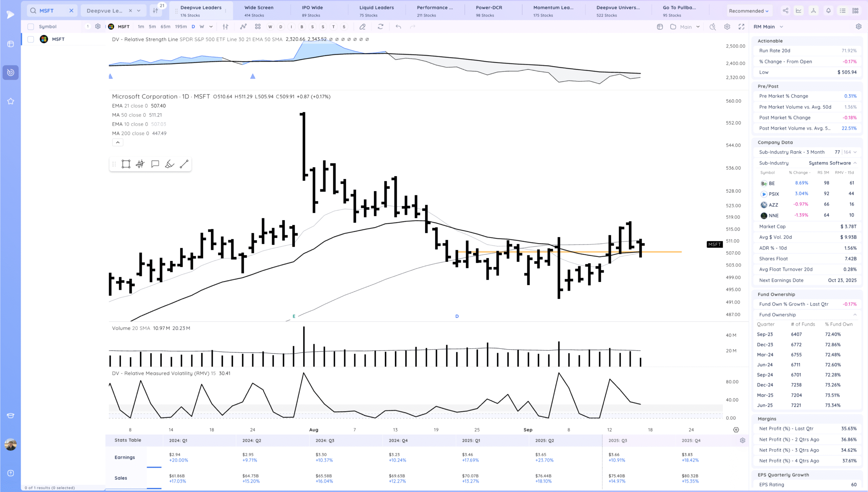Toggle the circled D chart button
Viewport: 868px width, 492px height.
point(281,27)
